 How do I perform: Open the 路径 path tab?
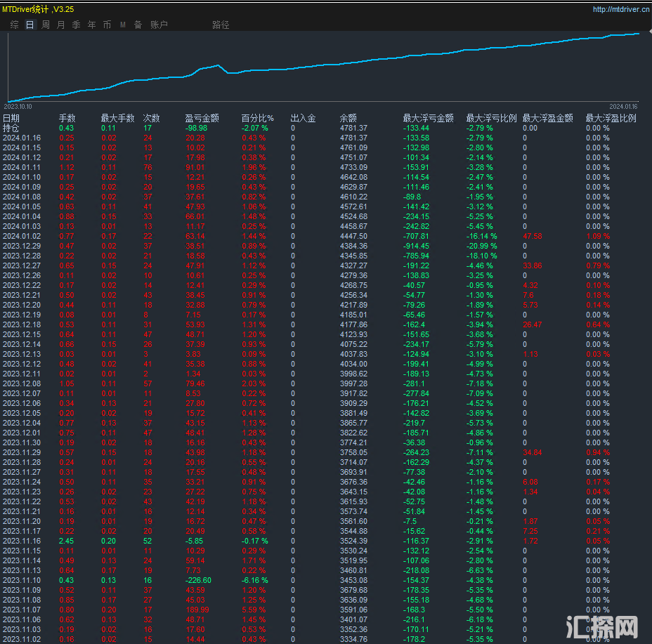point(221,25)
